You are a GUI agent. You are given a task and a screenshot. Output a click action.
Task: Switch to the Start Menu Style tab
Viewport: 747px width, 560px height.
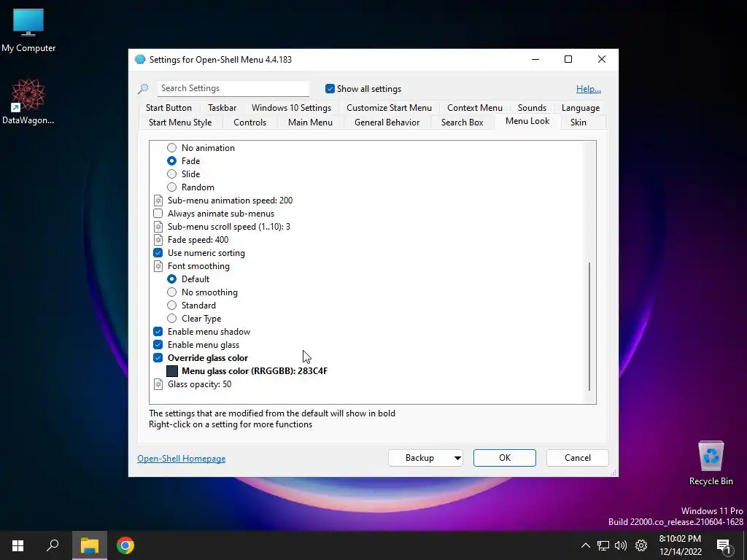click(x=180, y=122)
